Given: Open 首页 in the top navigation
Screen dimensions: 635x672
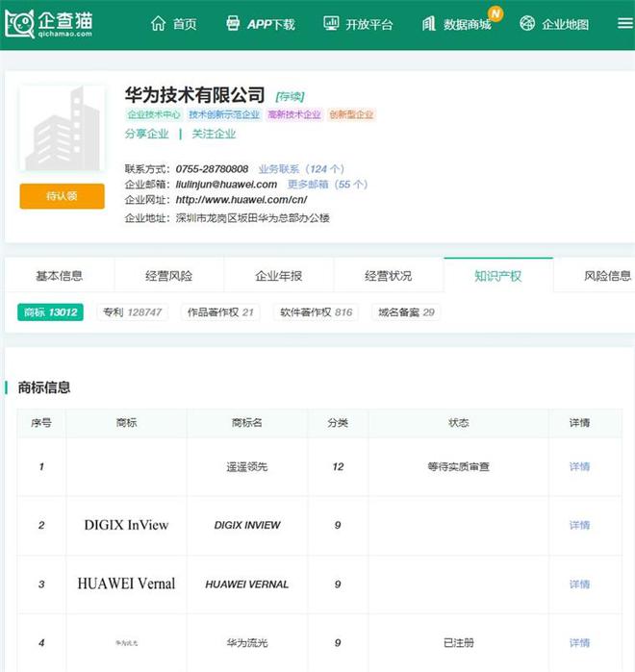Looking at the screenshot, I should click(185, 24).
